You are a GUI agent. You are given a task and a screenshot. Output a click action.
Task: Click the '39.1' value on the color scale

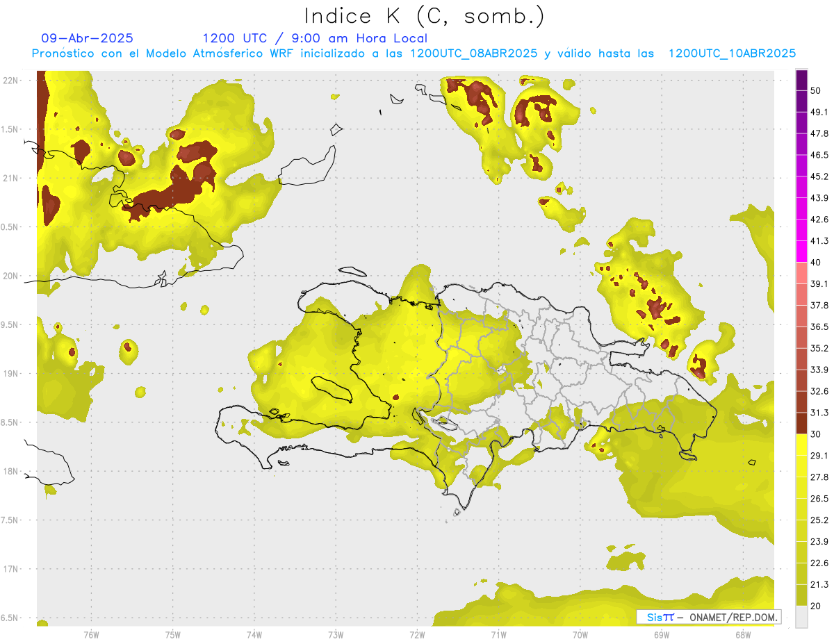click(819, 284)
